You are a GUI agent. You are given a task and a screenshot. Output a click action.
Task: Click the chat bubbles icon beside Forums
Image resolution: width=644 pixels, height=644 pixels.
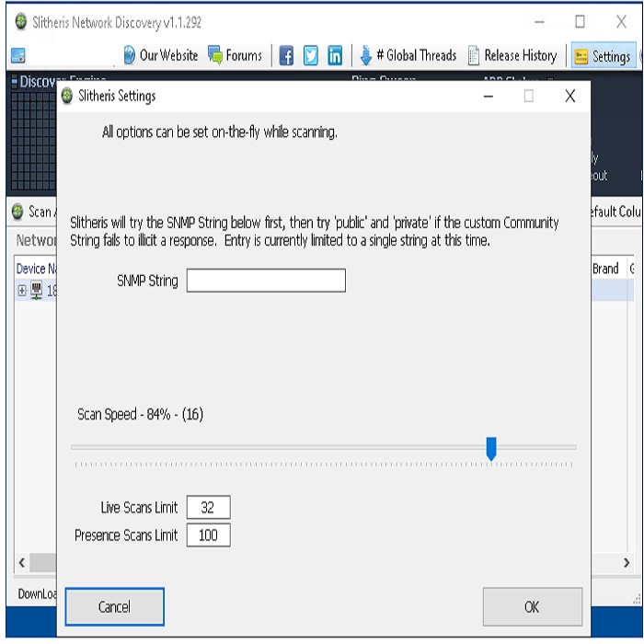tap(214, 55)
